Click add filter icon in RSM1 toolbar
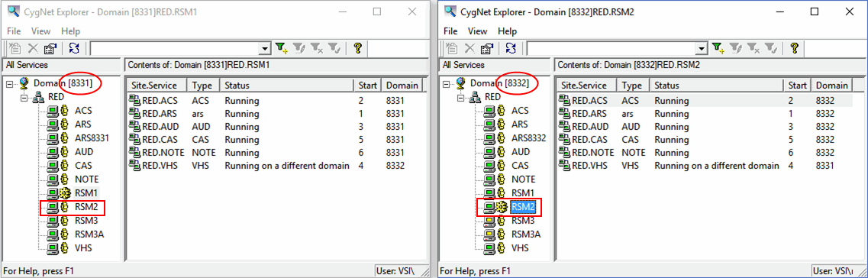868x278 pixels. point(282,48)
